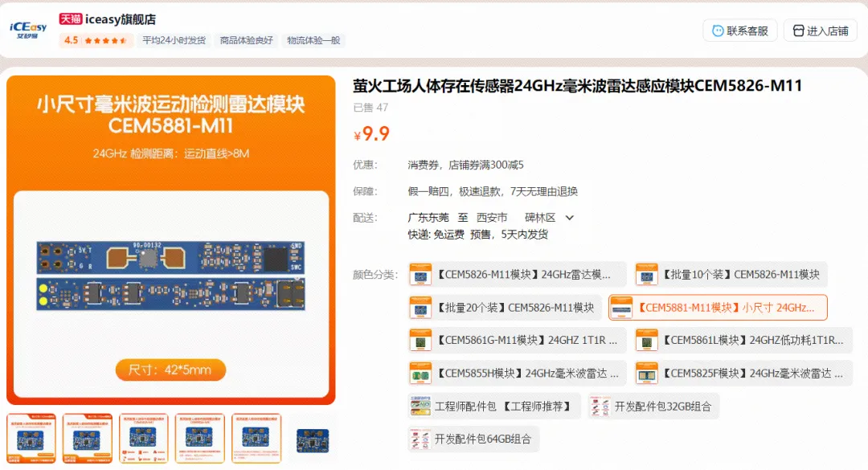Click the 颜色分类 label
This screenshot has width=868, height=470.
click(375, 275)
